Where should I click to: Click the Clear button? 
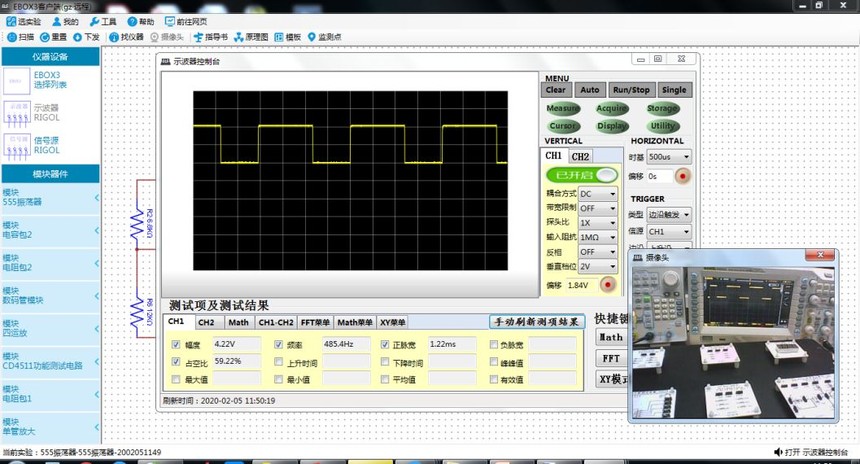[x=556, y=90]
